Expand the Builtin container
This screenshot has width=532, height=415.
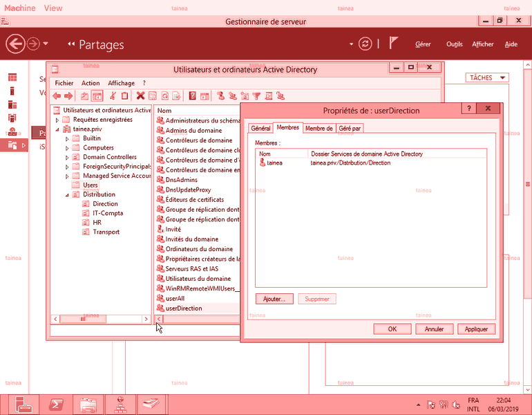pos(67,139)
